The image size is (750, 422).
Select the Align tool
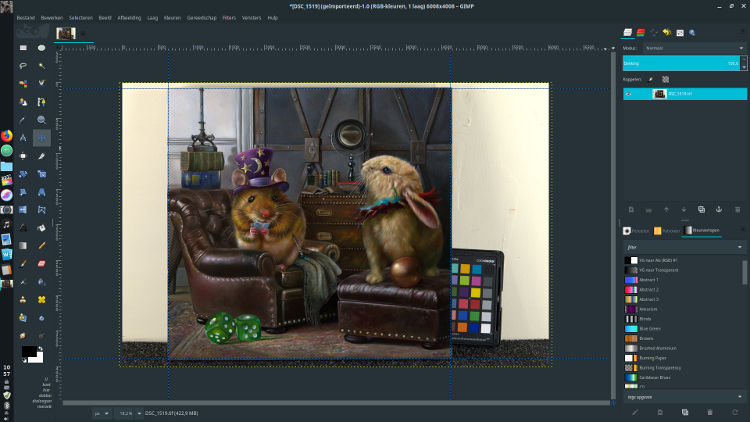(x=23, y=156)
